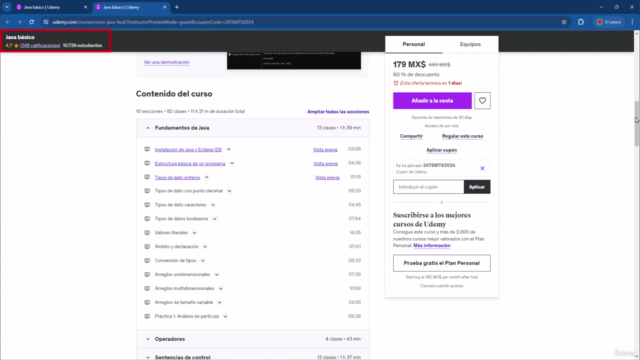Expand Tipos de dato enteros description
Viewport: 640px width, 360px height.
click(x=207, y=177)
